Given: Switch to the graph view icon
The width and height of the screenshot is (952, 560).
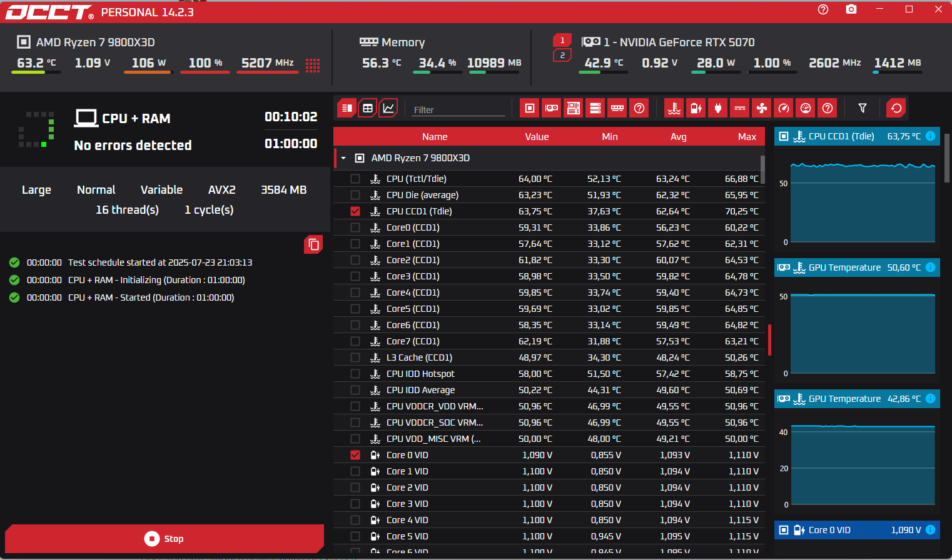Looking at the screenshot, I should [x=388, y=108].
